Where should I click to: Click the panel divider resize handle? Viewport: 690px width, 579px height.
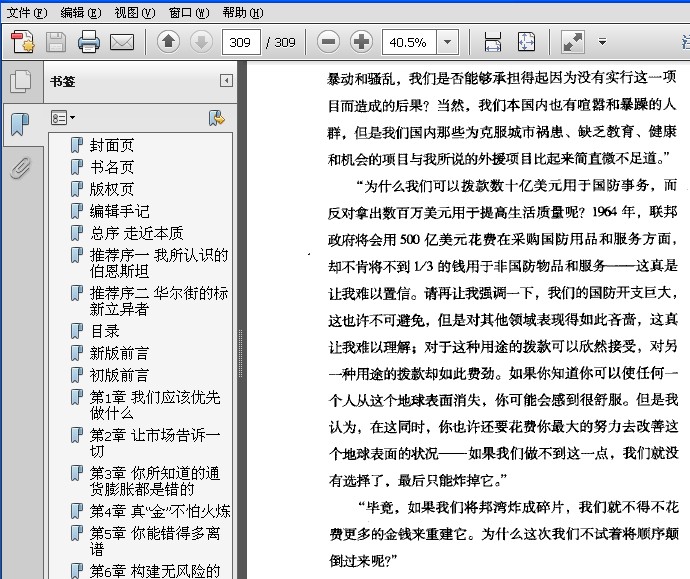(x=240, y=340)
